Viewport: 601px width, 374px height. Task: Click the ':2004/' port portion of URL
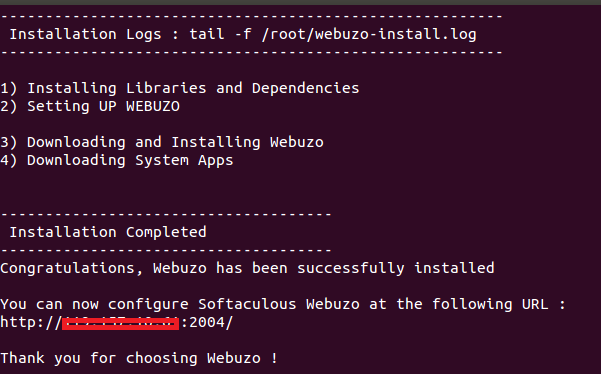tap(207, 323)
